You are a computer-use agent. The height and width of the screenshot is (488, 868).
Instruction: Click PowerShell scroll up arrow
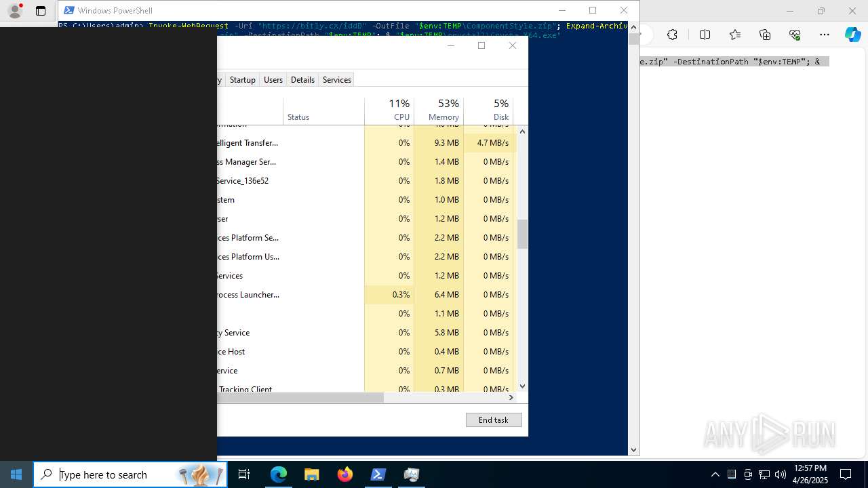coord(634,27)
